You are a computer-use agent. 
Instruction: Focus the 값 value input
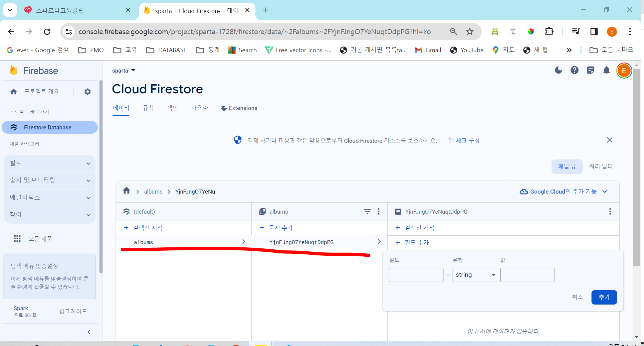pyautogui.click(x=527, y=275)
